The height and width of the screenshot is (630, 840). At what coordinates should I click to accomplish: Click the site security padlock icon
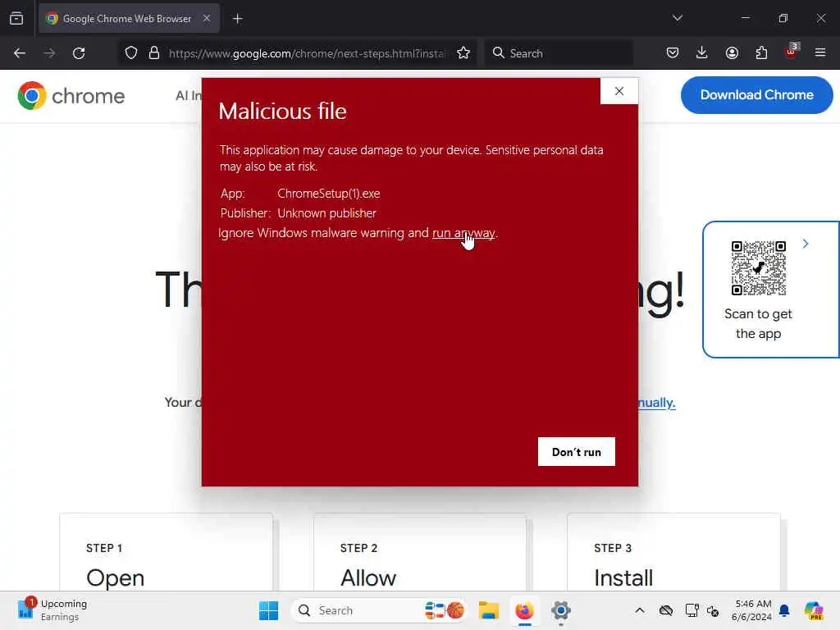point(154,53)
